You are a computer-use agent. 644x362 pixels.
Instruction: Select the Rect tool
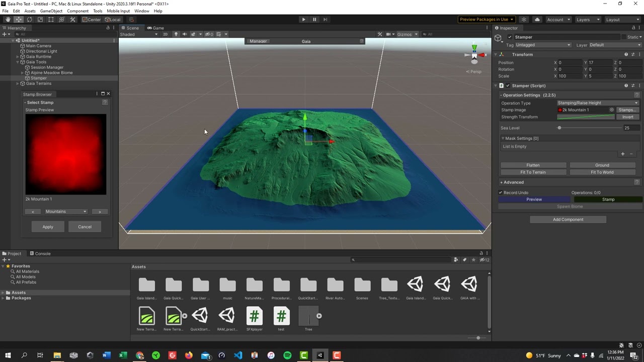[51, 20]
